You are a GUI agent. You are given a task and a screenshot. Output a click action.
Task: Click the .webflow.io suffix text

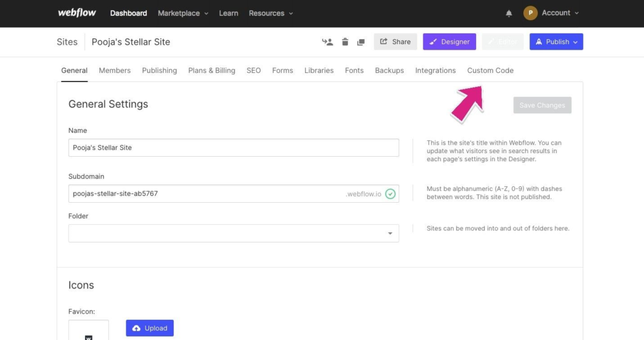pyautogui.click(x=363, y=194)
